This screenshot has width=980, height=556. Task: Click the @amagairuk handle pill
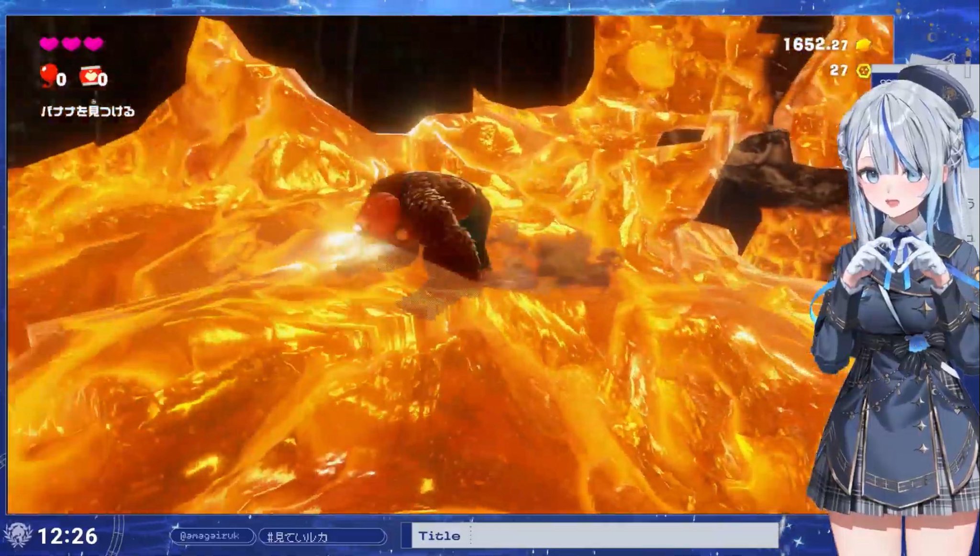click(x=212, y=536)
